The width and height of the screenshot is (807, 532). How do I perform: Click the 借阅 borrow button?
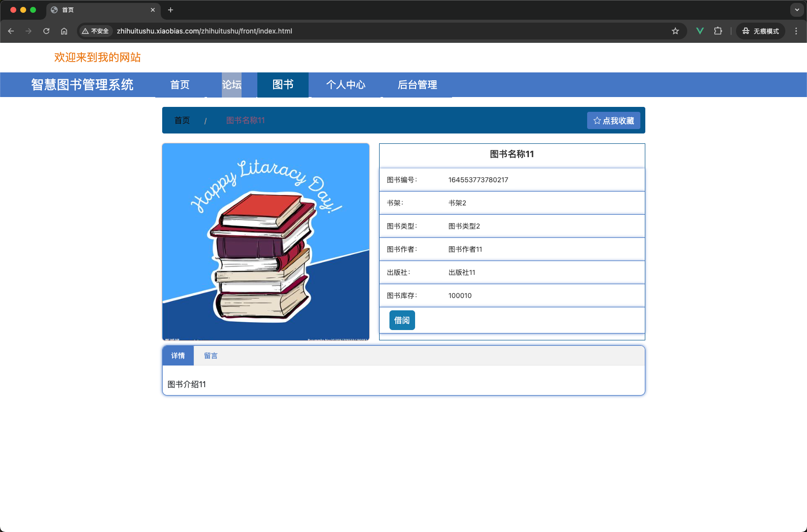coord(402,320)
